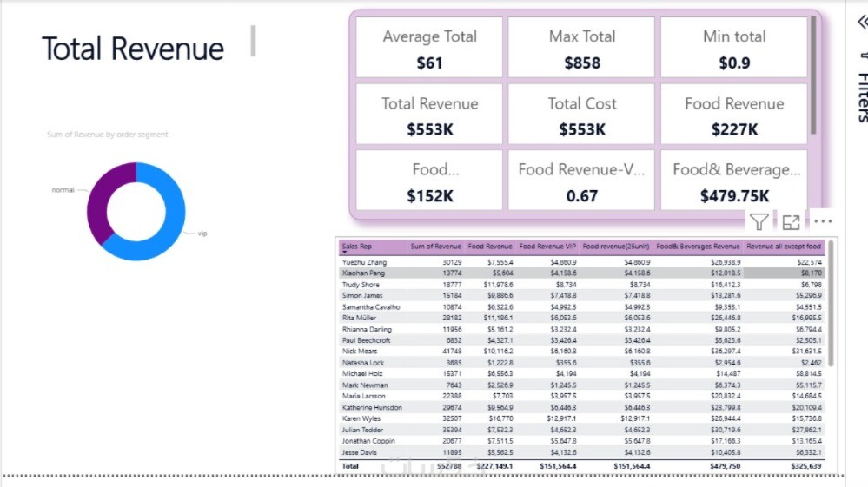The image size is (868, 487).
Task: Click the filter funnel icon above the table
Action: 759,222
